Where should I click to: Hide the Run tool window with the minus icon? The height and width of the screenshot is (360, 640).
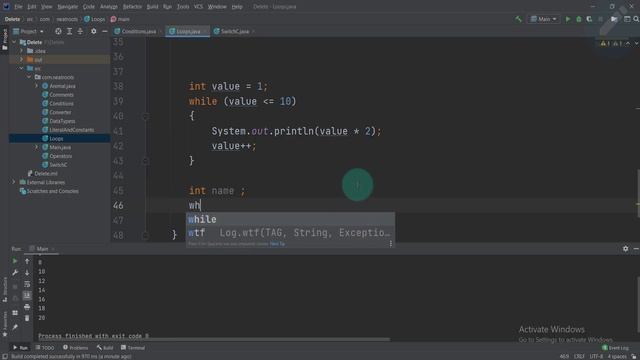coord(636,249)
